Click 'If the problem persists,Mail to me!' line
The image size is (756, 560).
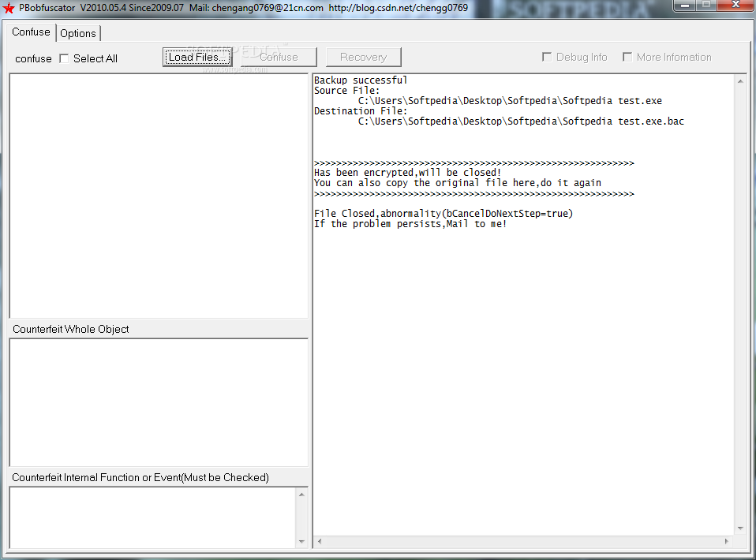(410, 224)
